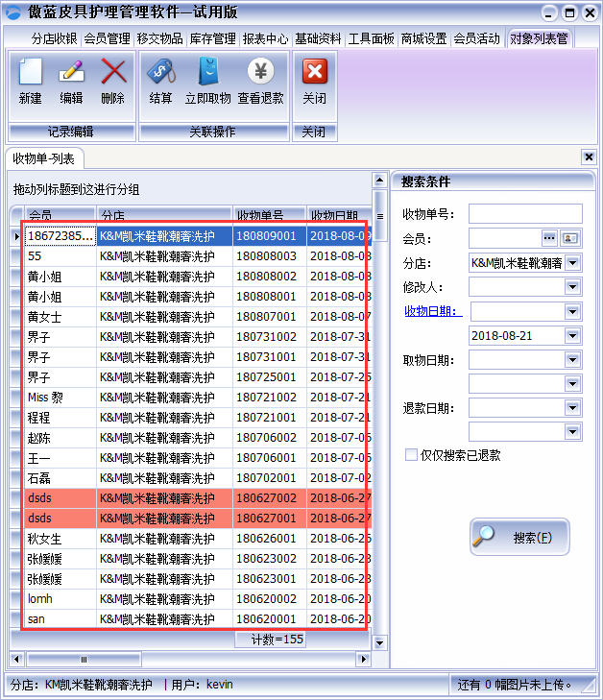Open the 2018-08-21 date dropdown

573,336
